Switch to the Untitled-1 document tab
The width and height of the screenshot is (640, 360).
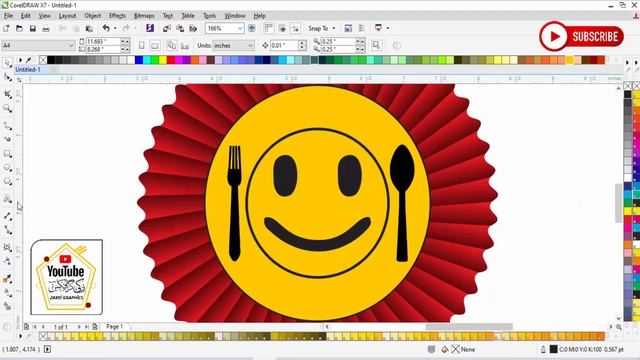(28, 69)
